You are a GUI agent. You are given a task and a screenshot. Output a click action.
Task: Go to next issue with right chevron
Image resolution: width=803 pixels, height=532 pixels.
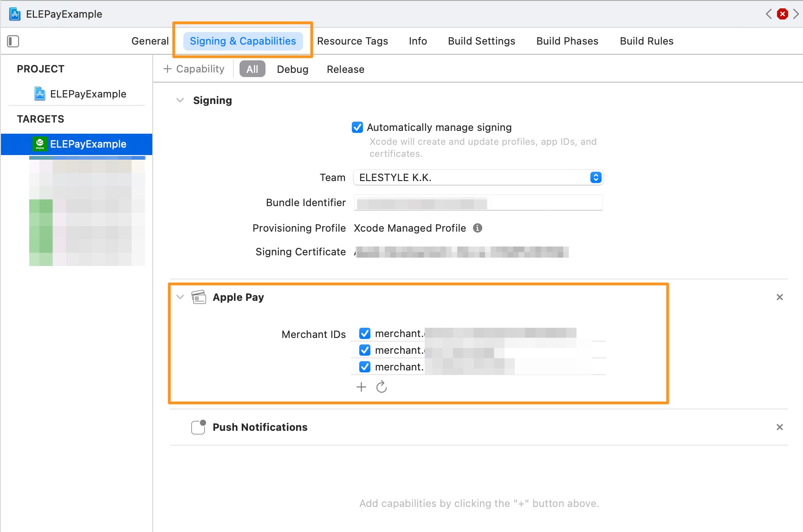pyautogui.click(x=796, y=14)
